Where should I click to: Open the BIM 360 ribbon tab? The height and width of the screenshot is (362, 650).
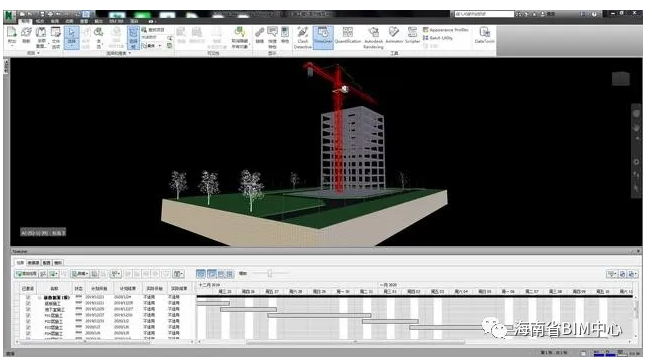tap(116, 21)
